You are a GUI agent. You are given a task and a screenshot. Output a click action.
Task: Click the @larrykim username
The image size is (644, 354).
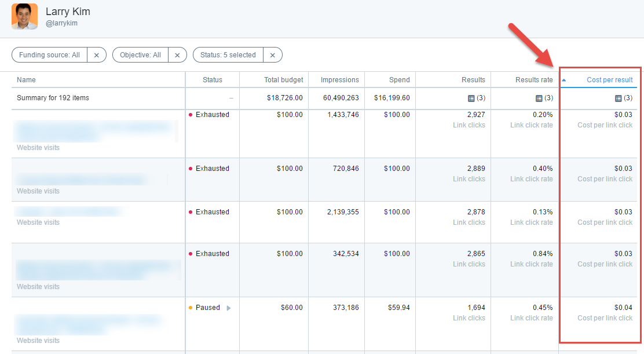[61, 24]
